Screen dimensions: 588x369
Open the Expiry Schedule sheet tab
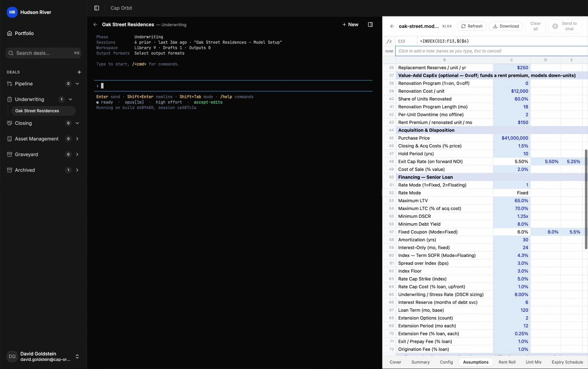[x=567, y=362]
